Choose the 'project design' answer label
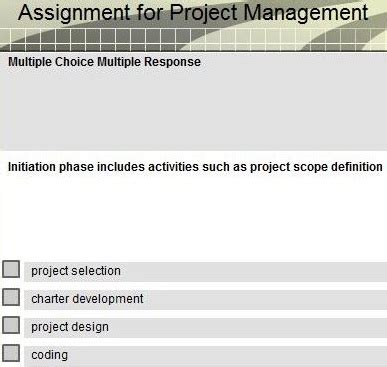This screenshot has width=387, height=367. pos(70,327)
